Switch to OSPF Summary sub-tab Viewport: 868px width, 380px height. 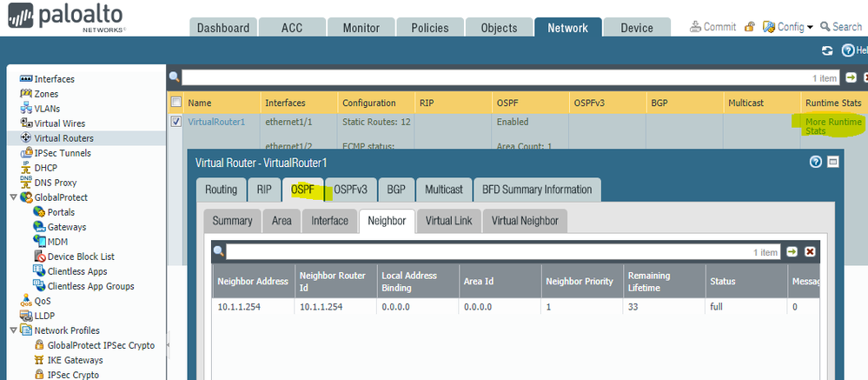coord(232,221)
